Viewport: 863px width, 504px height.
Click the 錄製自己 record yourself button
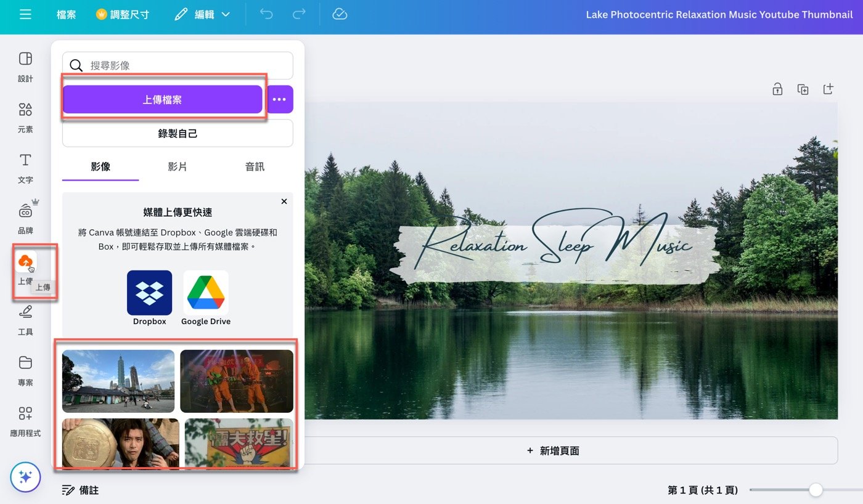(178, 133)
